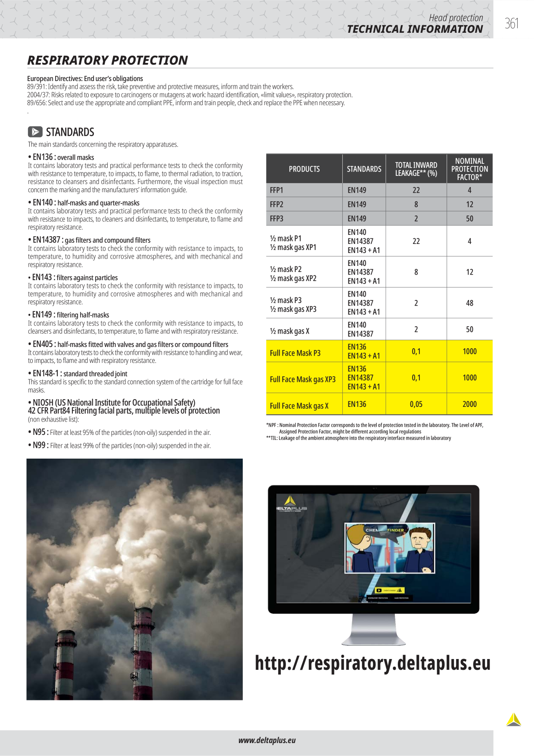Click the EN149 : filtering half-masks heading
The height and width of the screenshot is (756, 534).
coord(68,315)
